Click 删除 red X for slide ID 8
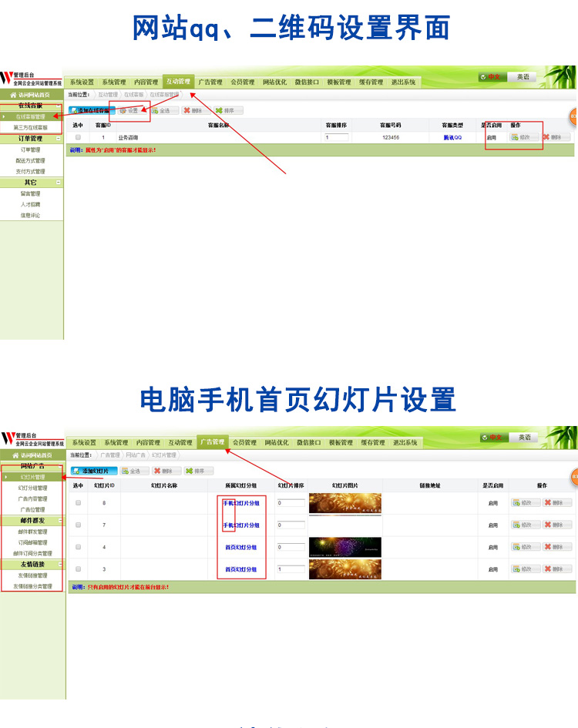The image size is (578, 728). pyautogui.click(x=548, y=503)
